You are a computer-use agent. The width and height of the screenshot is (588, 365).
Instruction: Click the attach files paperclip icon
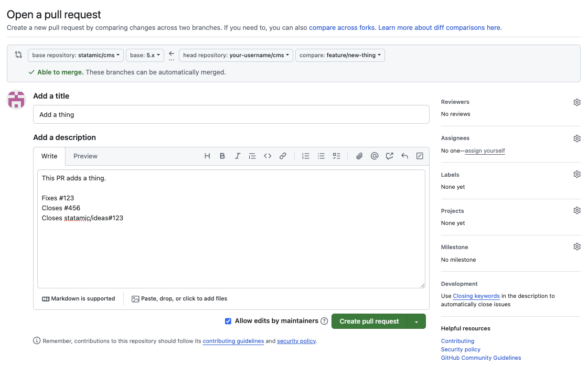[359, 156]
